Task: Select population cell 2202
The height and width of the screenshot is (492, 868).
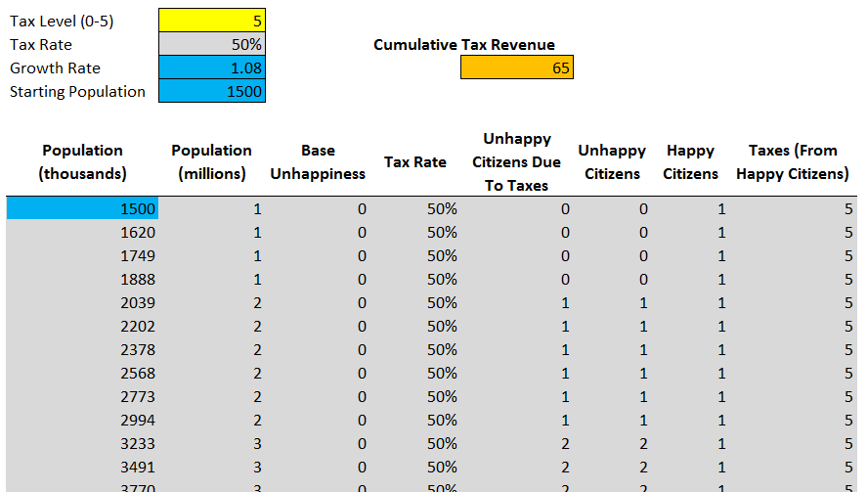Action: click(82, 327)
